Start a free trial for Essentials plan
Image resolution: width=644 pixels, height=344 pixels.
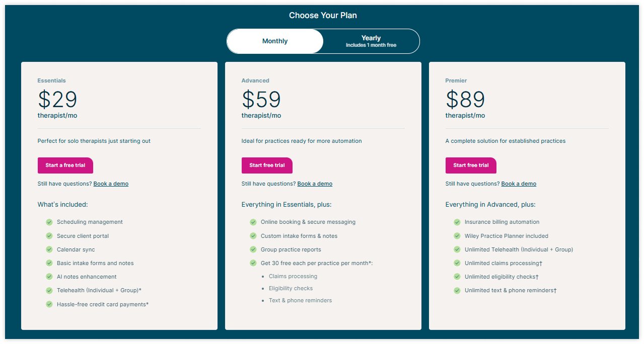point(65,165)
